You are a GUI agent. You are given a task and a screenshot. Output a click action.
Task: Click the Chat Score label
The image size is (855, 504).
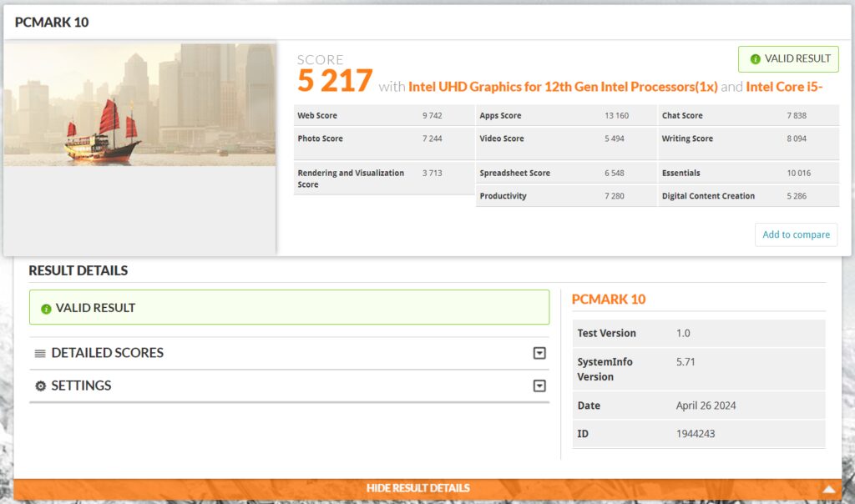coord(682,115)
